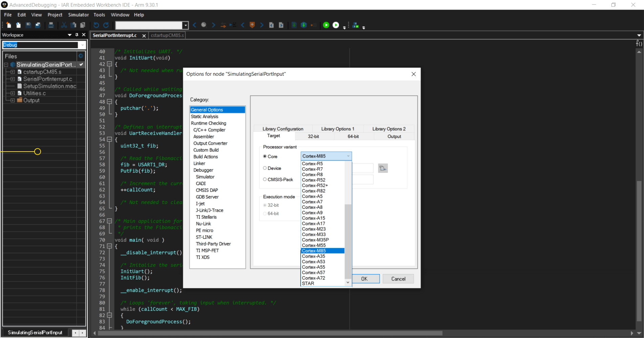This screenshot has width=644, height=338.
Task: Select the Device radio button
Action: click(265, 168)
